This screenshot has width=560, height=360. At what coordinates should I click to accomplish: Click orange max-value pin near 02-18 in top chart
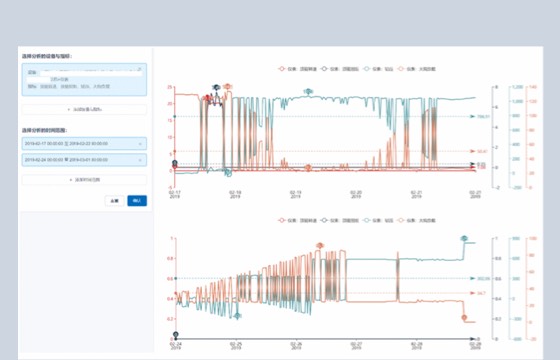click(228, 86)
